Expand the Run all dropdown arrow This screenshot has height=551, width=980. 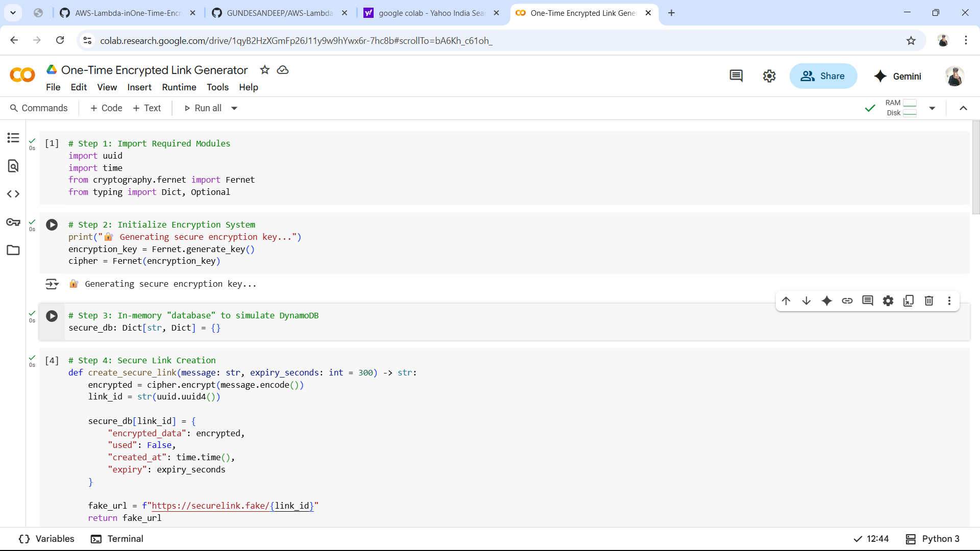(234, 108)
